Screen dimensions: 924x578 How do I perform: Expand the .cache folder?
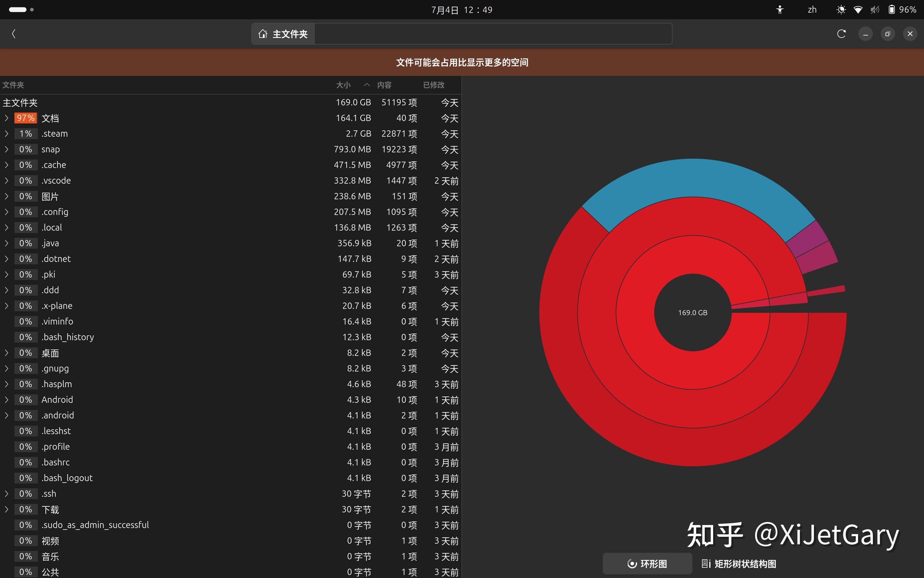click(7, 165)
